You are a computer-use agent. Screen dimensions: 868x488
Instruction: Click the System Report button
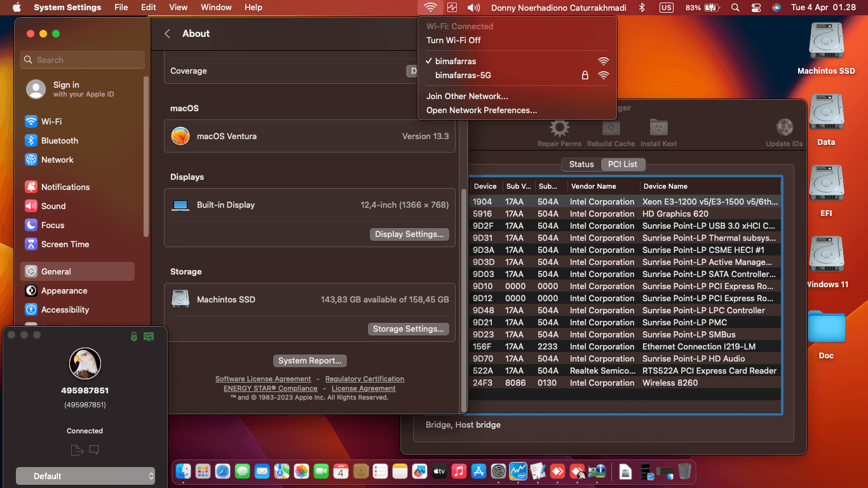(x=310, y=360)
